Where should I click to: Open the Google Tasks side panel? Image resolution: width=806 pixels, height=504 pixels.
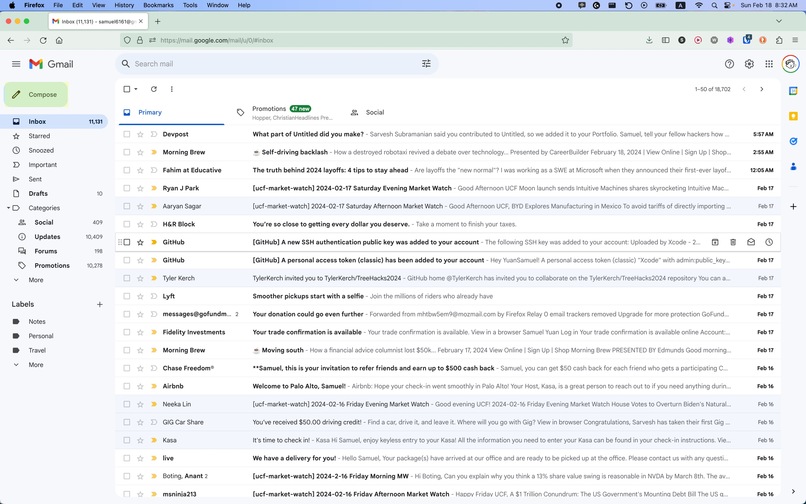(x=793, y=141)
